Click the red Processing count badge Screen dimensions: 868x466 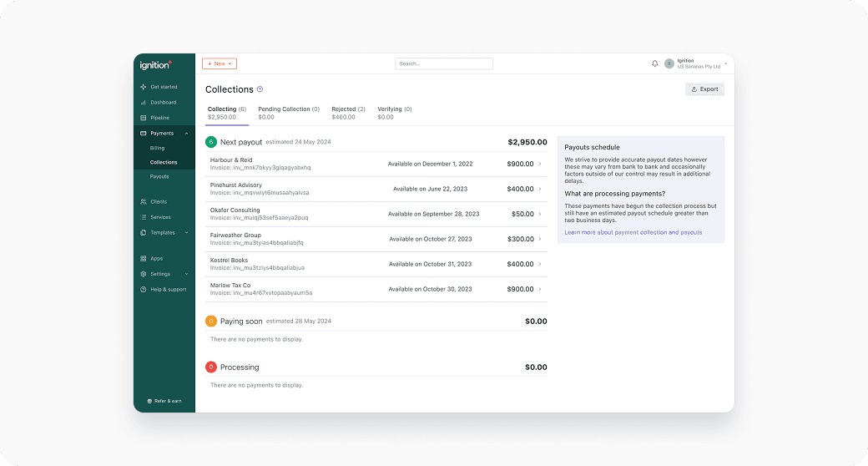pos(211,367)
